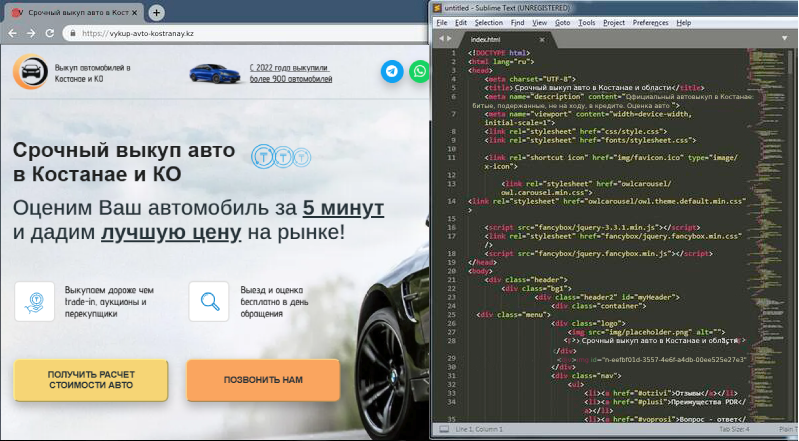The image size is (799, 441).
Task: Go back in the browser
Action: coord(13,33)
